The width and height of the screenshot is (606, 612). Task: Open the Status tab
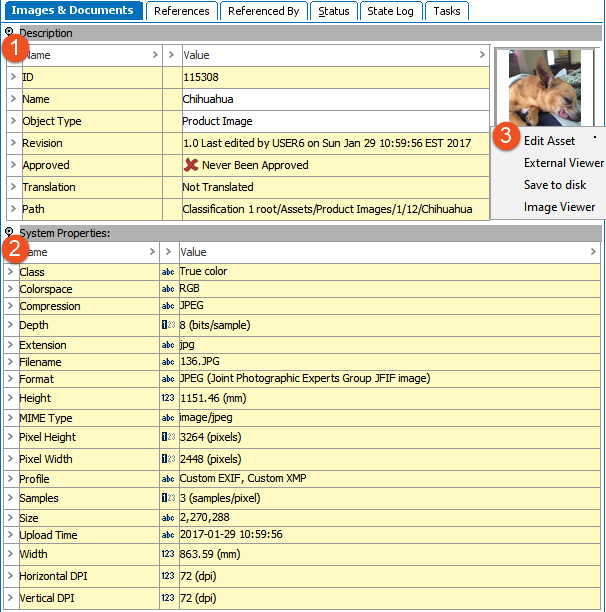coord(334,11)
